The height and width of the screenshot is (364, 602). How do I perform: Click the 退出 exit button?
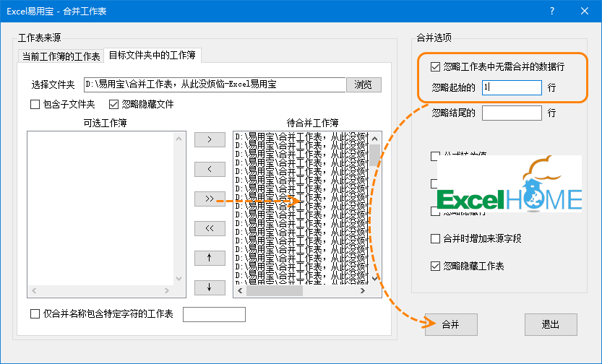point(551,324)
